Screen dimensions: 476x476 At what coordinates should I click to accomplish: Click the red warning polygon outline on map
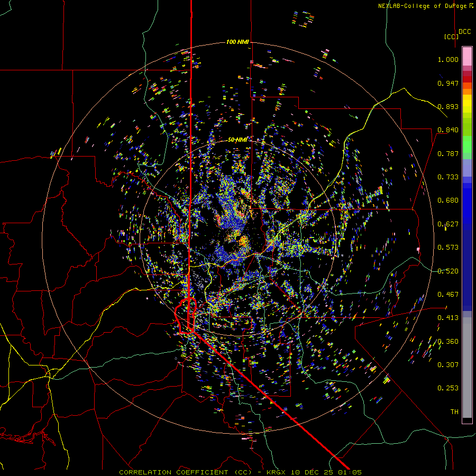185,316
